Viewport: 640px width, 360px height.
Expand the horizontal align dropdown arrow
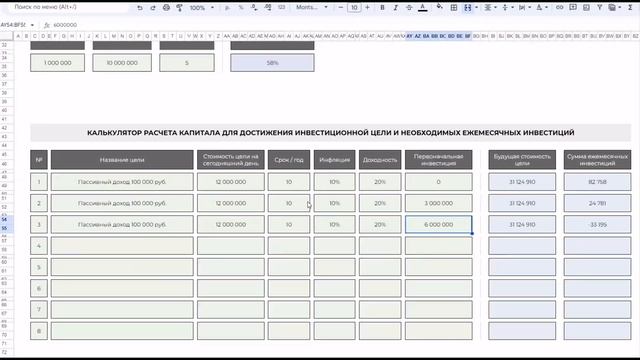point(495,8)
